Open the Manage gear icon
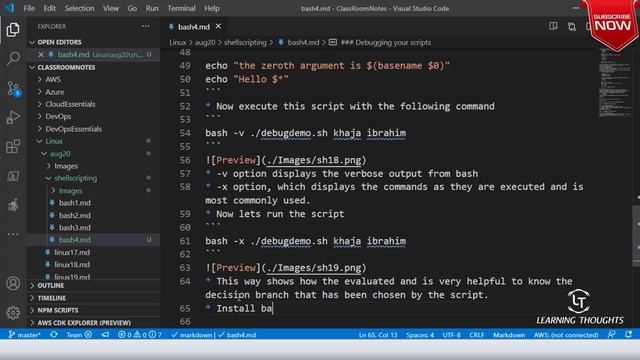The width and height of the screenshot is (640, 360). click(x=13, y=313)
